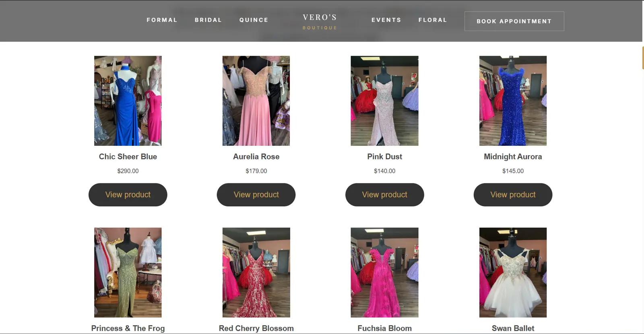Click the Vero's Boutique logo
The width and height of the screenshot is (644, 334).
tap(320, 22)
